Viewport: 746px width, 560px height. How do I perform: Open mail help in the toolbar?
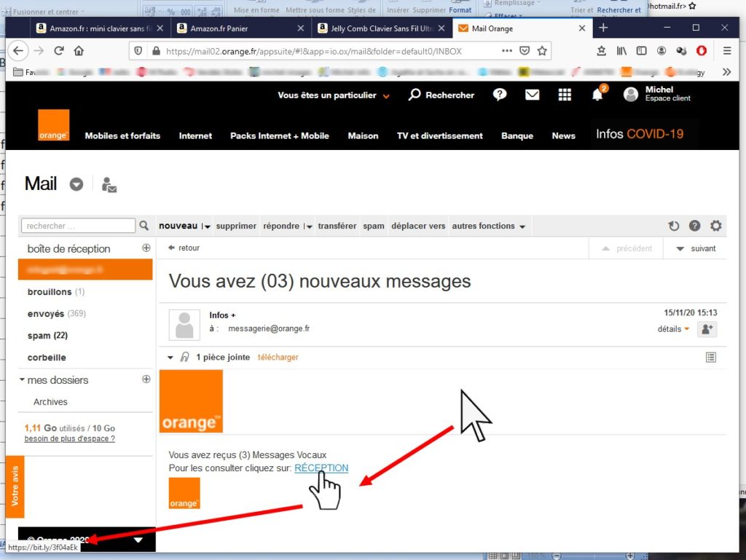coord(694,226)
